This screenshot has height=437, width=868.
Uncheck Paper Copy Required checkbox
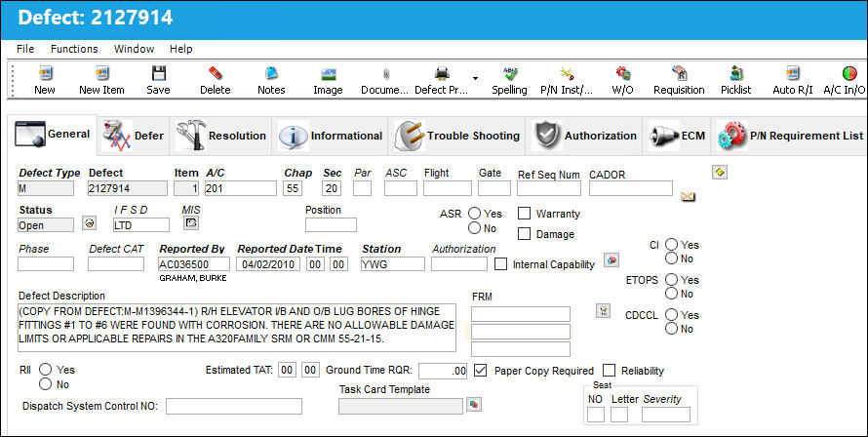click(x=481, y=371)
